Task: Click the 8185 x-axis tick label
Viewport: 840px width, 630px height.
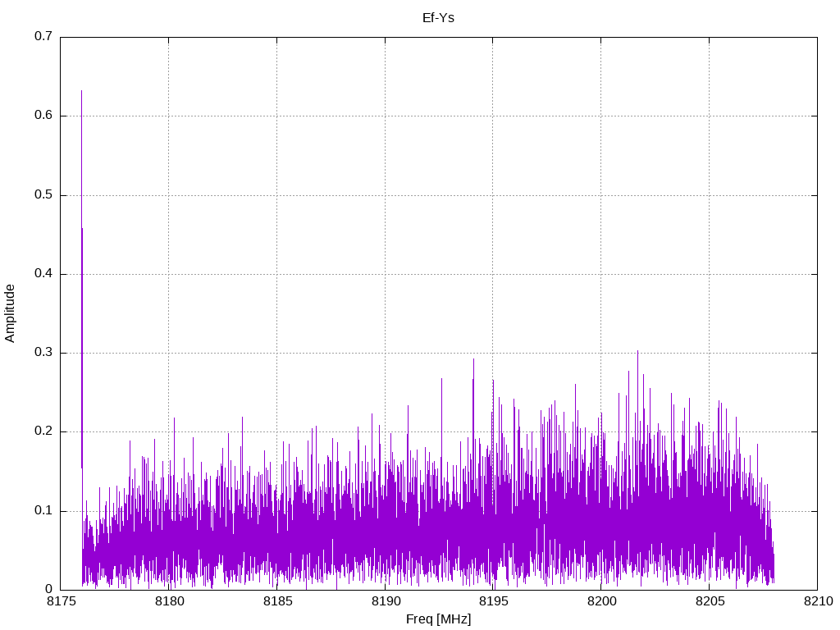Action: coord(277,602)
